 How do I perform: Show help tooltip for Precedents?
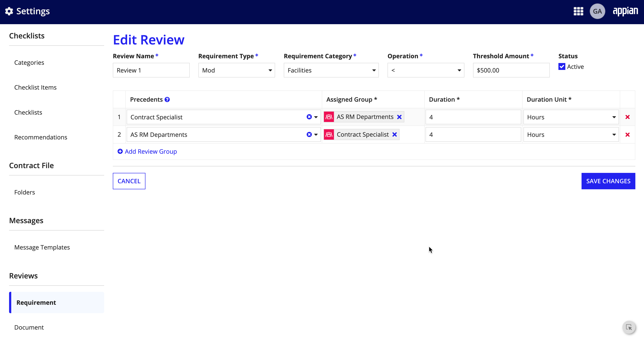click(x=167, y=99)
